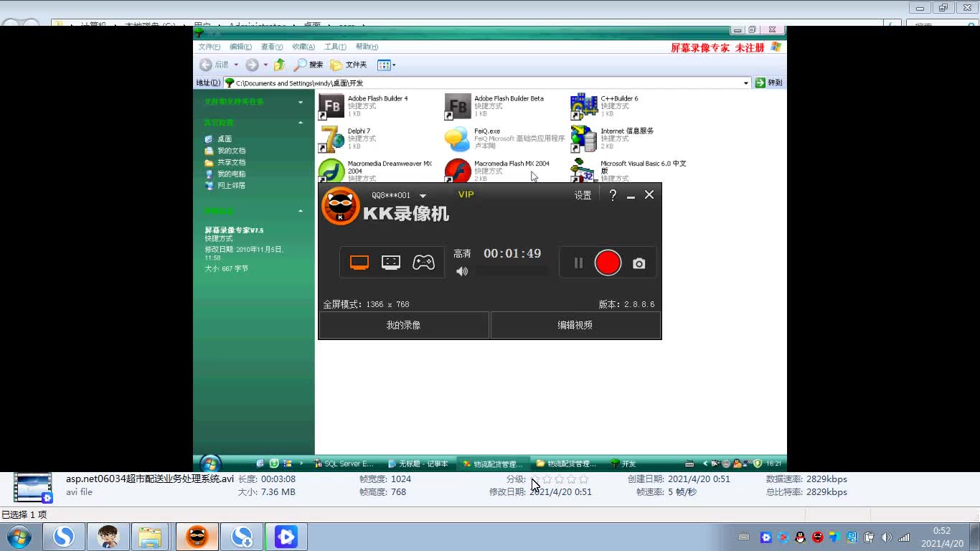The height and width of the screenshot is (551, 980).
Task: Select Adobe Flash Builder 4 shortcut
Action: pos(364,106)
